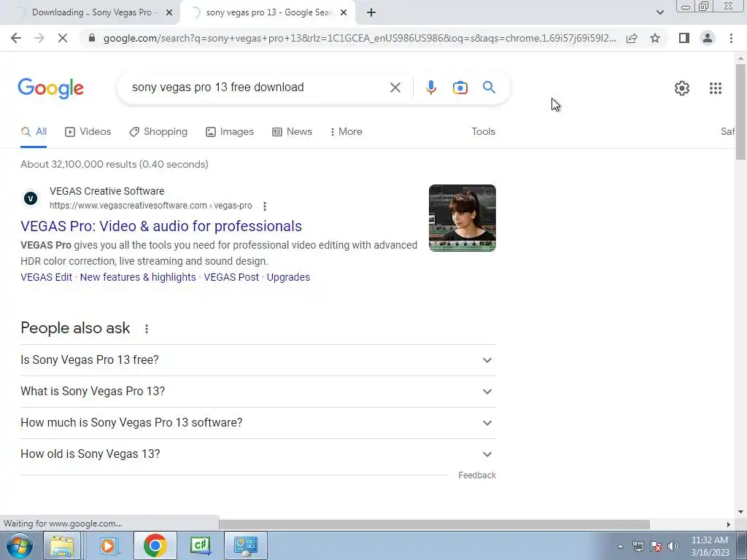Open People also ask options menu
The image size is (747, 560).
coord(146,329)
